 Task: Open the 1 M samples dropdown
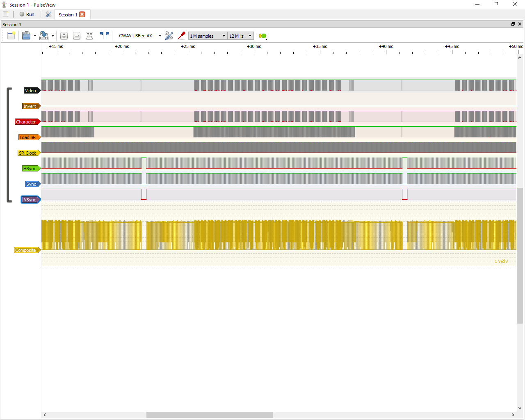pyautogui.click(x=208, y=36)
